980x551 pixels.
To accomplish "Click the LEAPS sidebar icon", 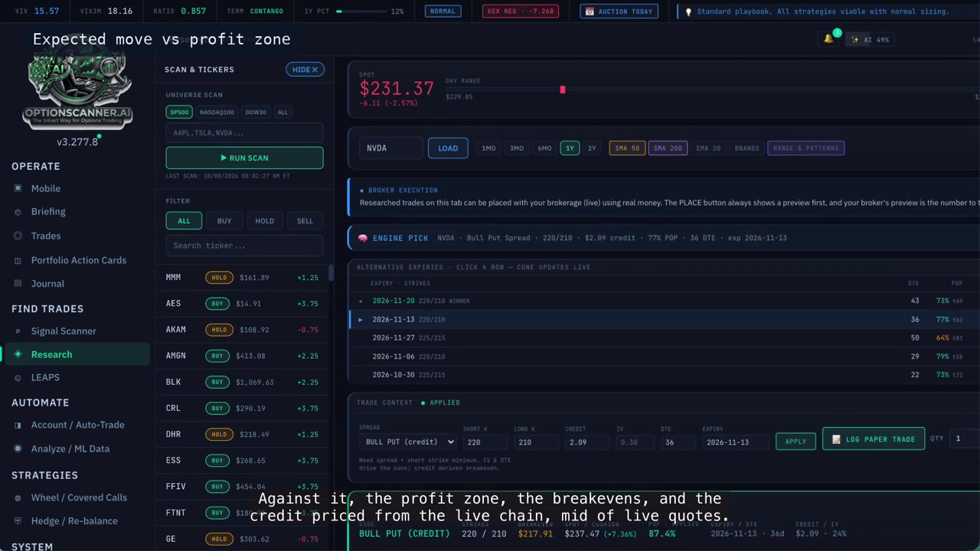I will 18,377.
